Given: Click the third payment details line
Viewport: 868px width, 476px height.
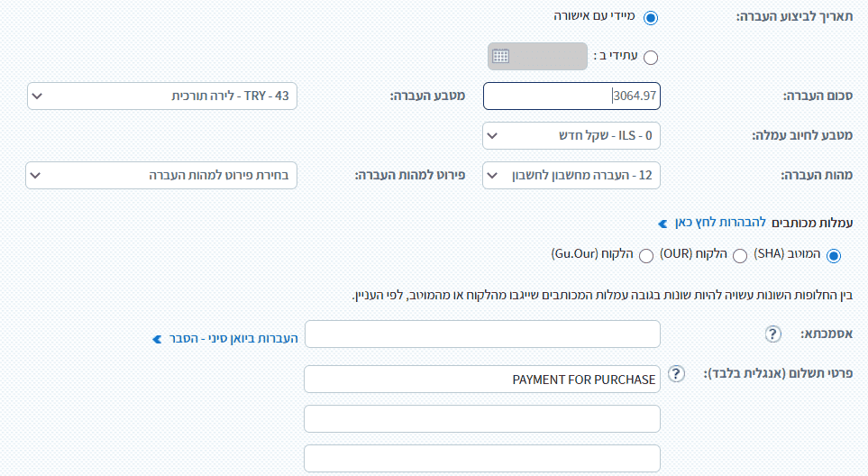Looking at the screenshot, I should coord(482,458).
